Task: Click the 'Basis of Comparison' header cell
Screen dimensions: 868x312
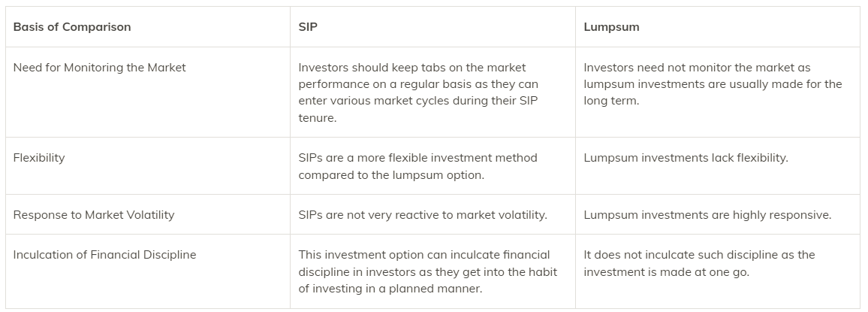Action: point(72,27)
